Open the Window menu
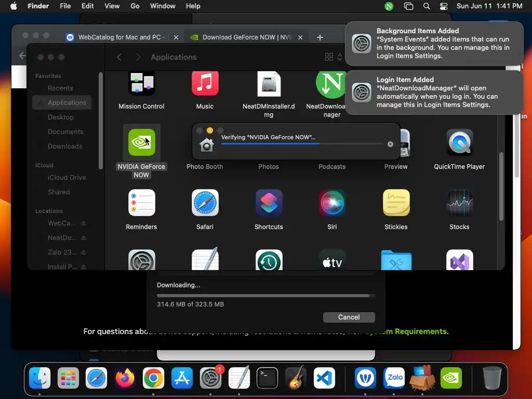 (x=163, y=6)
